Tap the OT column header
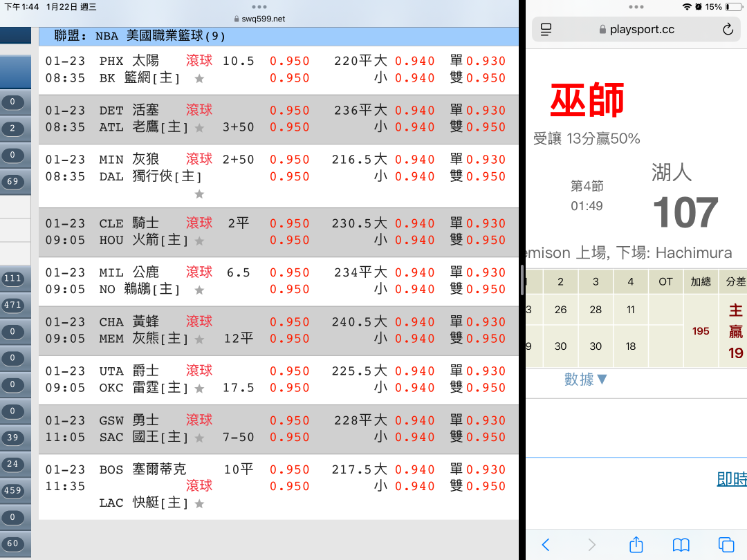This screenshot has width=747, height=560. (665, 281)
